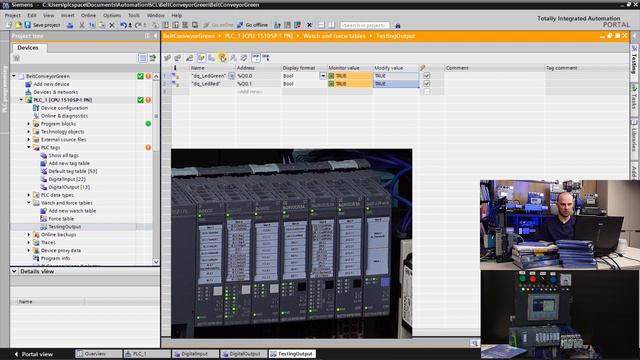The height and width of the screenshot is (360, 640).
Task: Click the split editor vertically icon
Action: 331,25
